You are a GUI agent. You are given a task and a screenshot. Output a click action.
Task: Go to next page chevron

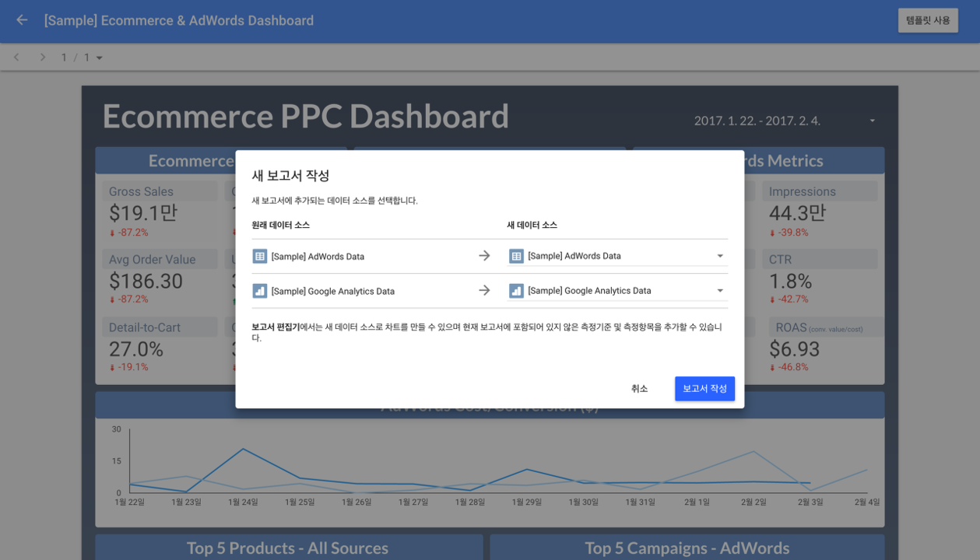pyautogui.click(x=43, y=58)
